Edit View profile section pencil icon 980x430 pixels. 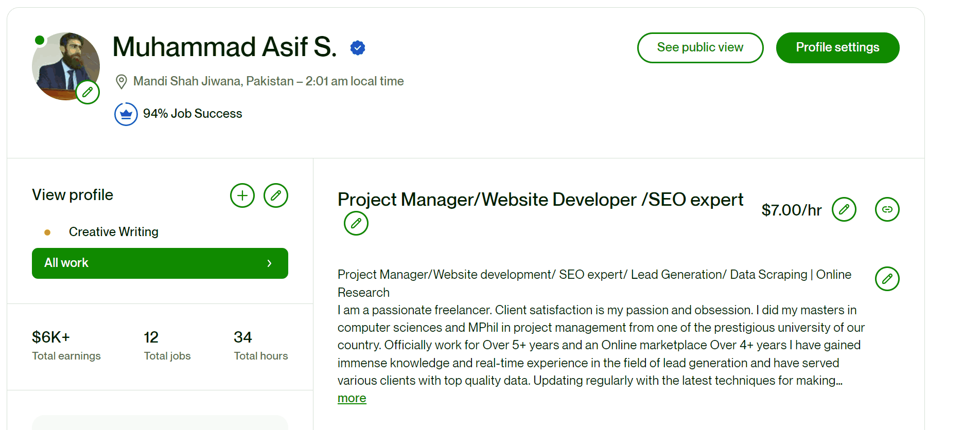pos(276,195)
